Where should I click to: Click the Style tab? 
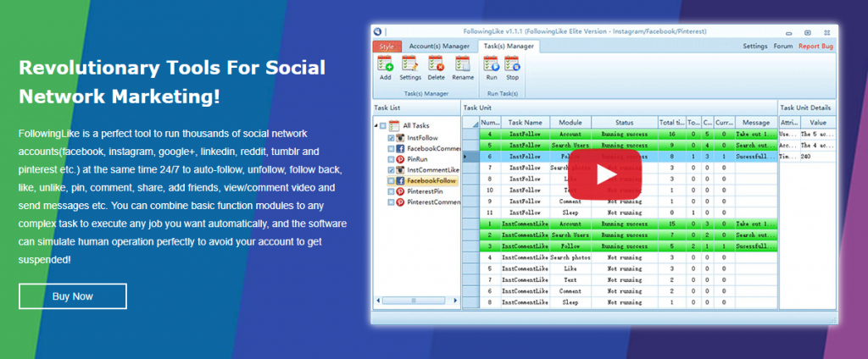point(387,47)
